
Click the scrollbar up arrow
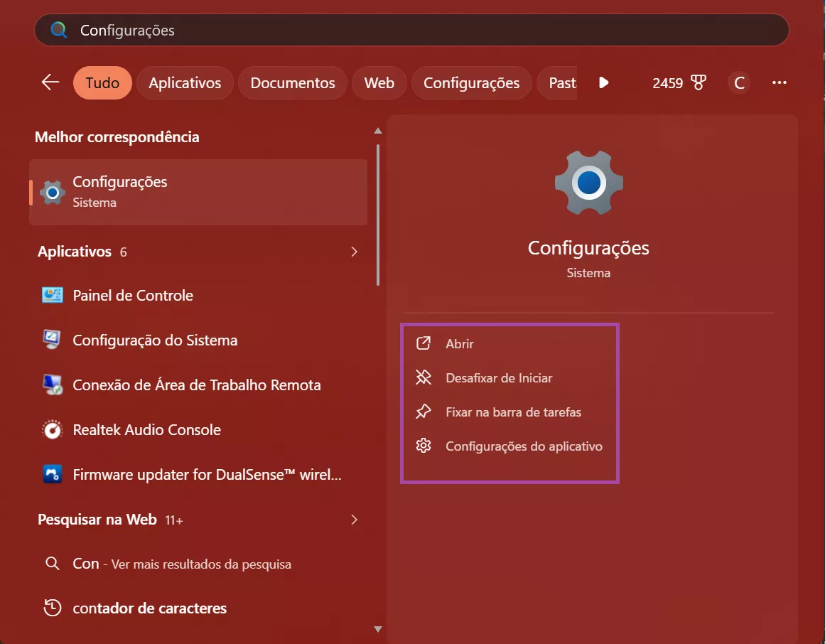click(x=378, y=130)
